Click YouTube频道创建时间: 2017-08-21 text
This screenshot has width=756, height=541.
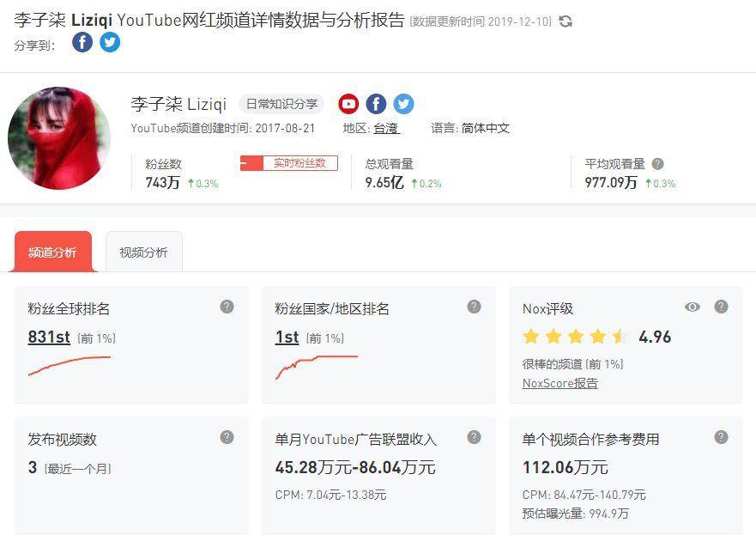pyautogui.click(x=223, y=128)
